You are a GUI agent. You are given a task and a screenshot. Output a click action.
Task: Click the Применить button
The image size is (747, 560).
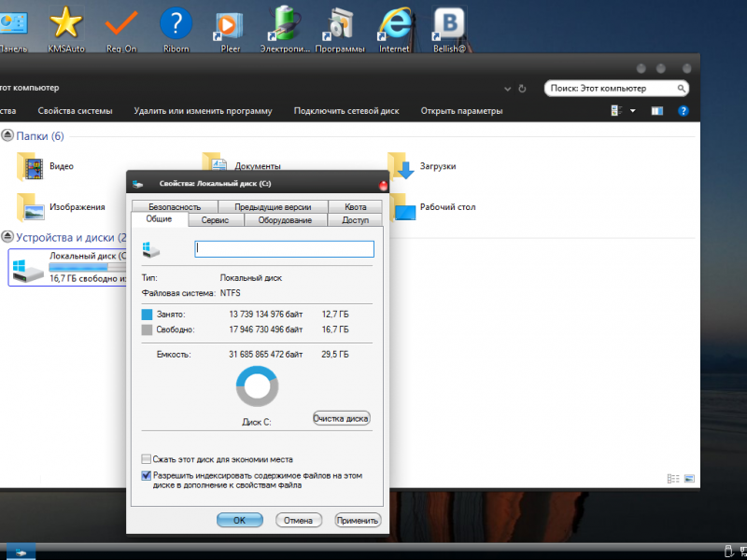[x=358, y=520]
